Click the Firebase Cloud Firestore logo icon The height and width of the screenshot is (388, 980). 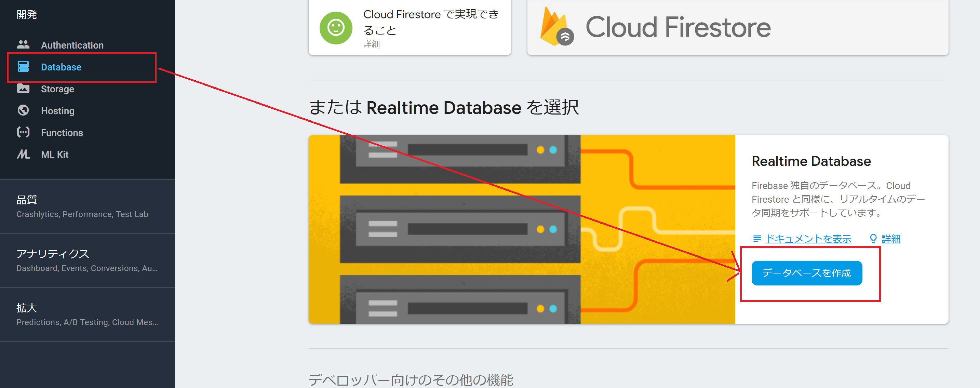tap(557, 27)
